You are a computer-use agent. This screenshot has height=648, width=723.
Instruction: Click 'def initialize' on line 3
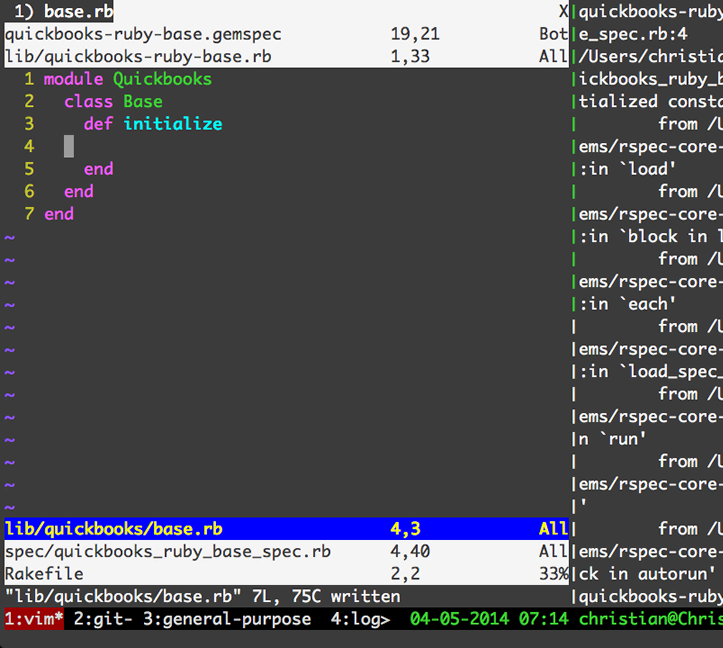click(153, 124)
